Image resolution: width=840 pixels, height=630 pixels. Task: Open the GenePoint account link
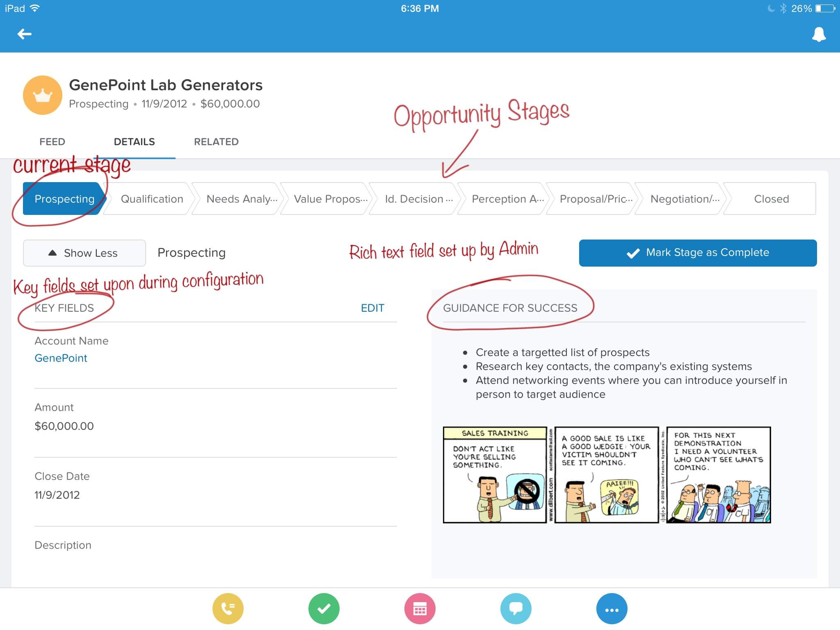61,358
